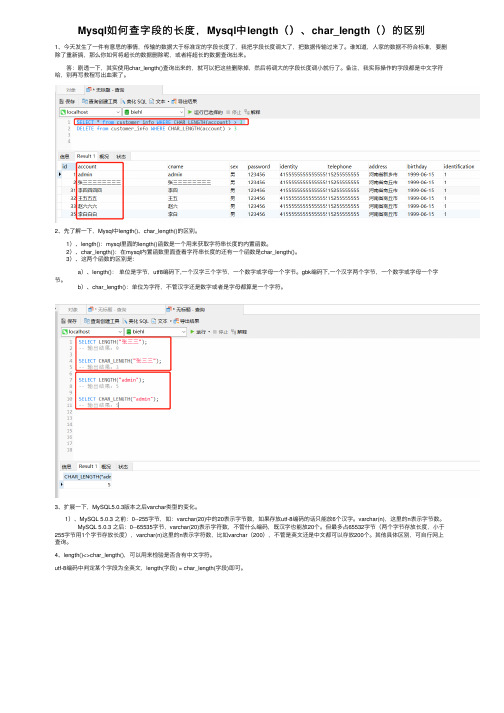Image resolution: width=504 pixels, height=713 pixels.
Task: Open the 文本 text menu in customer_info query window
Action: 159,101
